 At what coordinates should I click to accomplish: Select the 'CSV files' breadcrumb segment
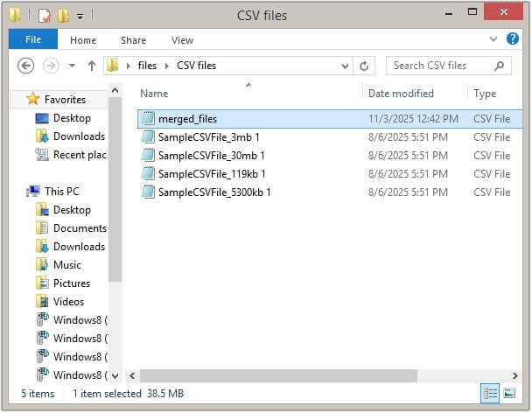(197, 66)
